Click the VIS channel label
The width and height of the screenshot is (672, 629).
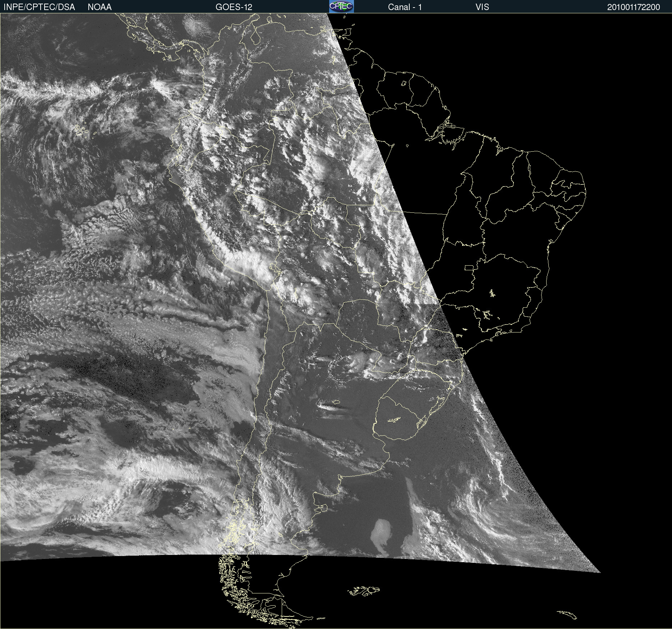pyautogui.click(x=482, y=7)
